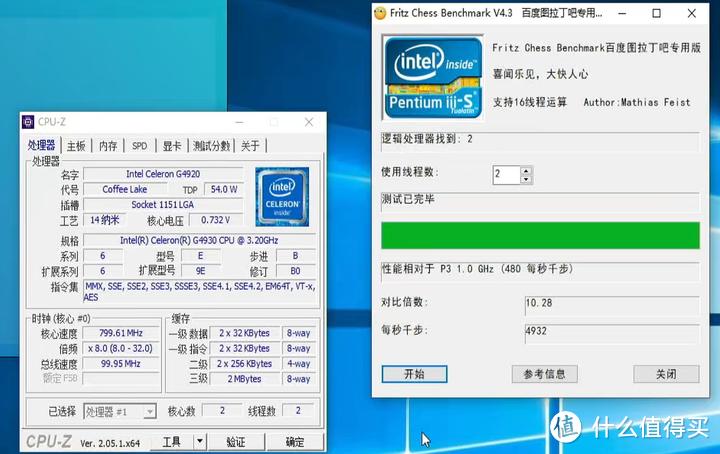The width and height of the screenshot is (720, 454).
Task: Select the SPD tab
Action: (139, 146)
